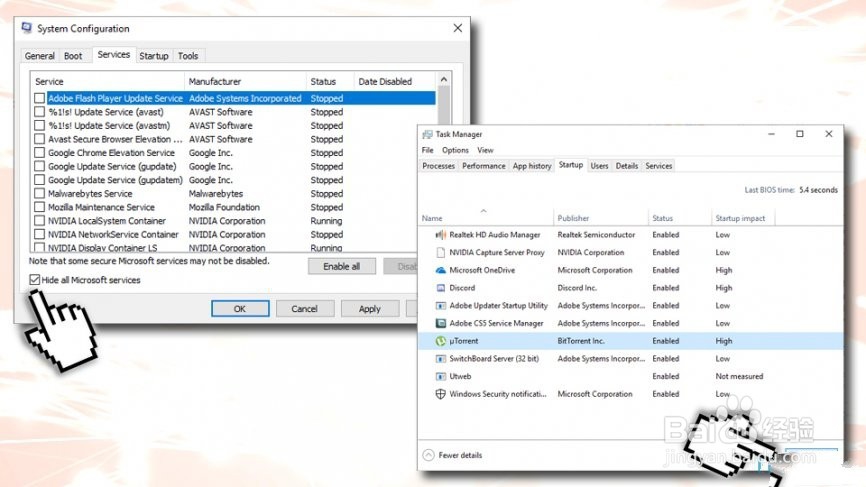Select Adobe Flash Player Update Service row
The width and height of the screenshot is (866, 487).
coord(241,98)
